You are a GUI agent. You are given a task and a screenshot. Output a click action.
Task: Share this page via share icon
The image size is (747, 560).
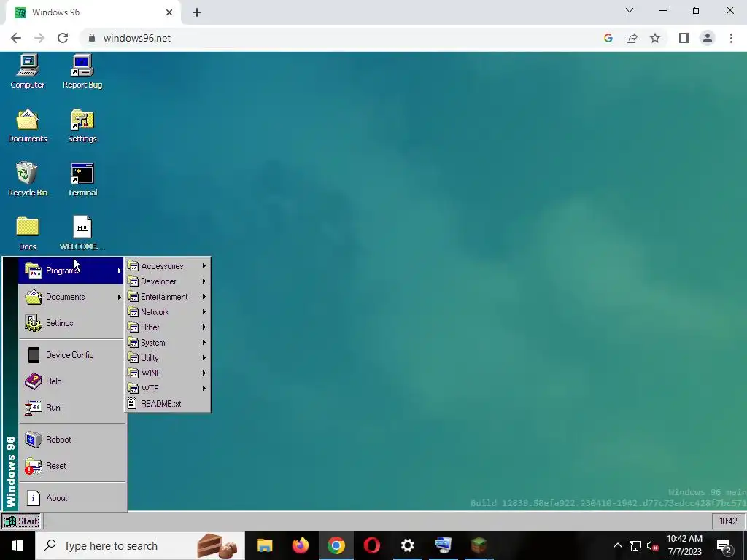pyautogui.click(x=632, y=38)
